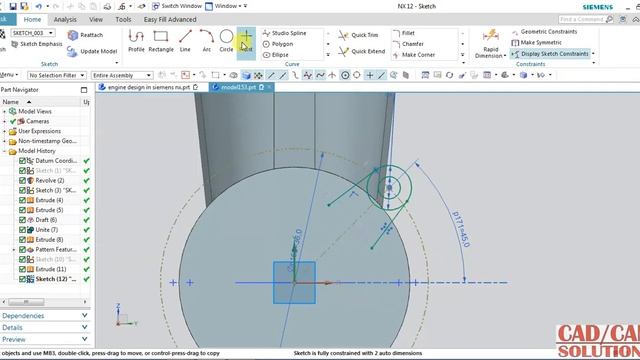Select the Chamfer tool
Screen dimensions: 640x360
click(408, 44)
